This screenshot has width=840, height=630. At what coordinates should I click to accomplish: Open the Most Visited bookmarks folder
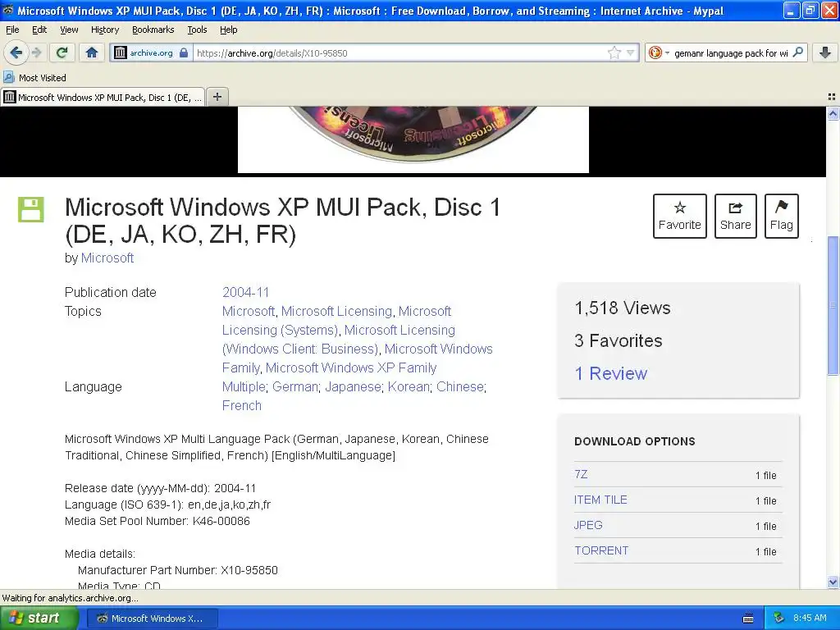point(34,78)
